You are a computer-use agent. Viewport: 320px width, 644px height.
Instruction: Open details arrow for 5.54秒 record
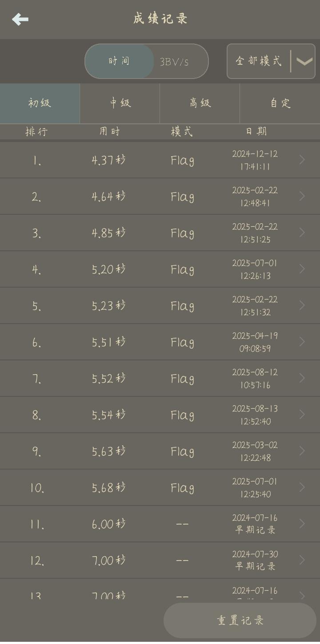point(302,415)
